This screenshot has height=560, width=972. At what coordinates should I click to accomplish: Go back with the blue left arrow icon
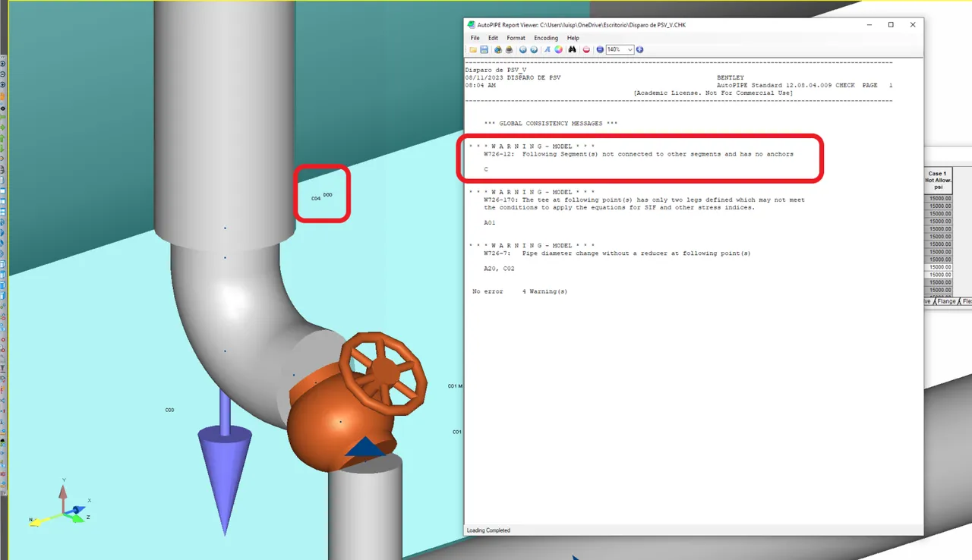click(523, 49)
